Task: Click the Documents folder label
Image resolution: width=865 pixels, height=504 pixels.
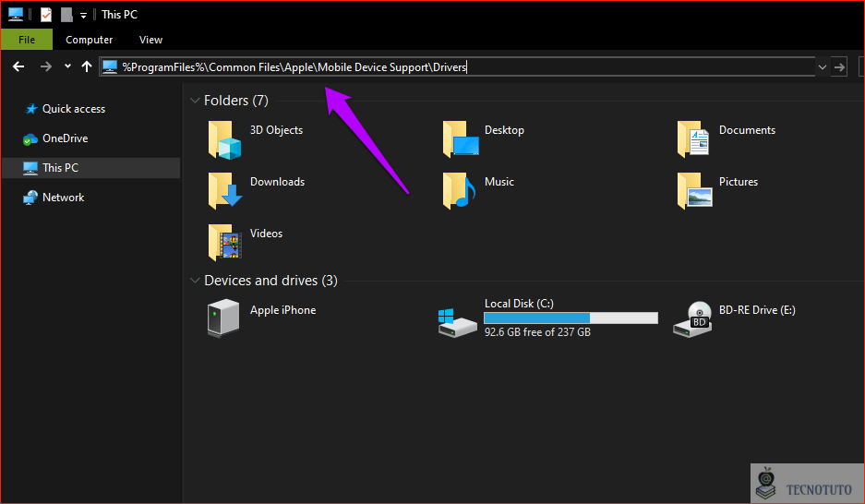Action: tap(747, 130)
